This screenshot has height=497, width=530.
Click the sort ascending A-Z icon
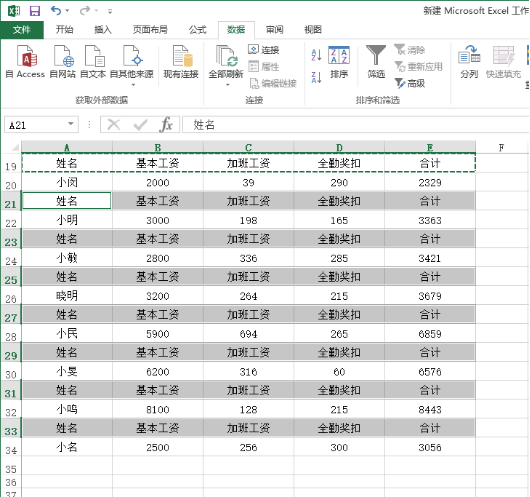pyautogui.click(x=316, y=55)
